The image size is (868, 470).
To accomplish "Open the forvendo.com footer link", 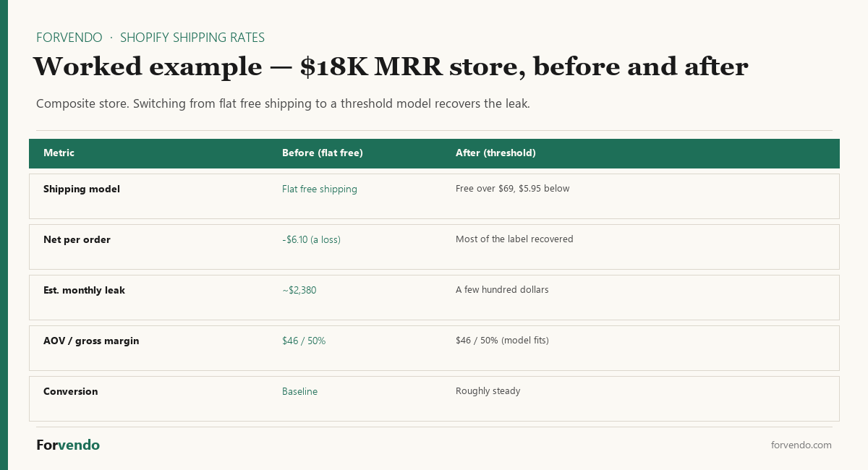I will 801,445.
